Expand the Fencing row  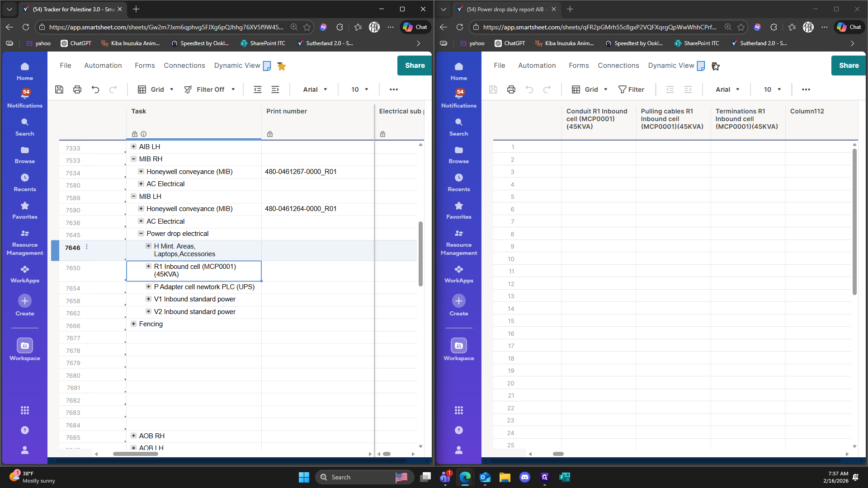click(133, 324)
